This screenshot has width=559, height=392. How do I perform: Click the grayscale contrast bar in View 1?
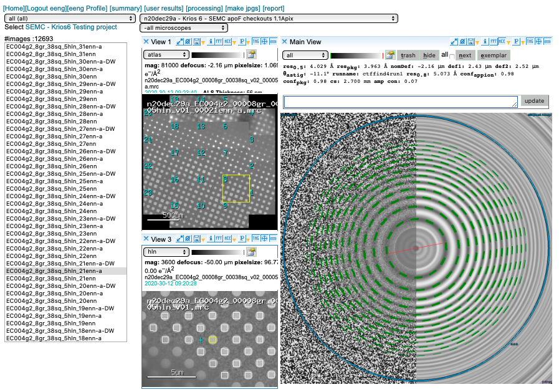[217, 55]
